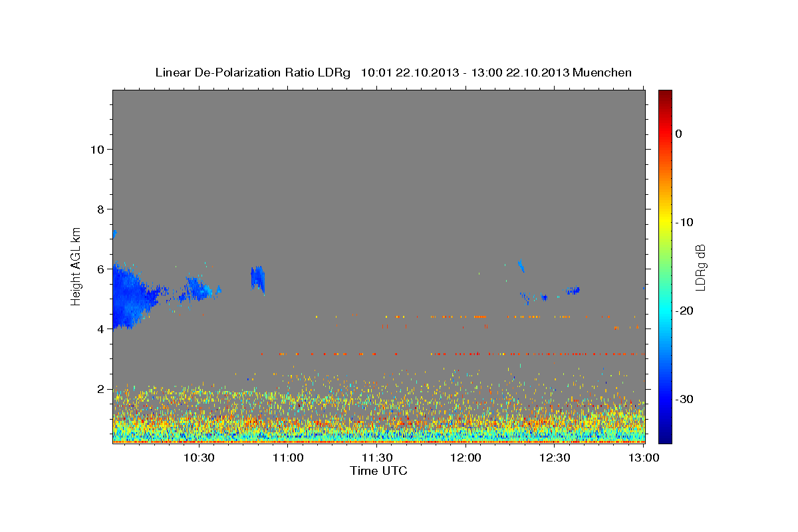
Task: Click the height tick label 2
Action: (x=101, y=388)
